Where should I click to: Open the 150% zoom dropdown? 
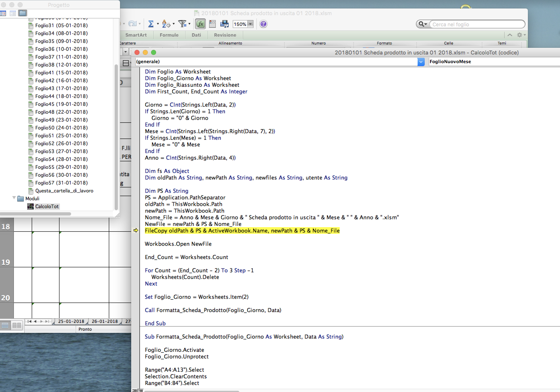coord(250,24)
